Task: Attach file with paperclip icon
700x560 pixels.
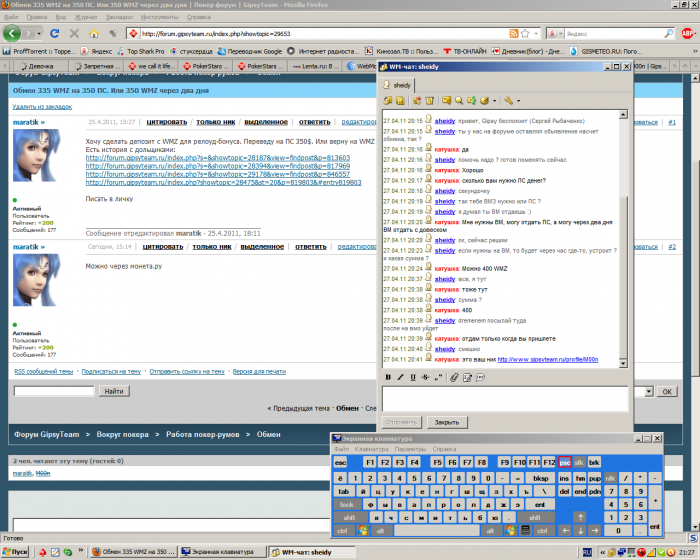Action: coord(454,377)
